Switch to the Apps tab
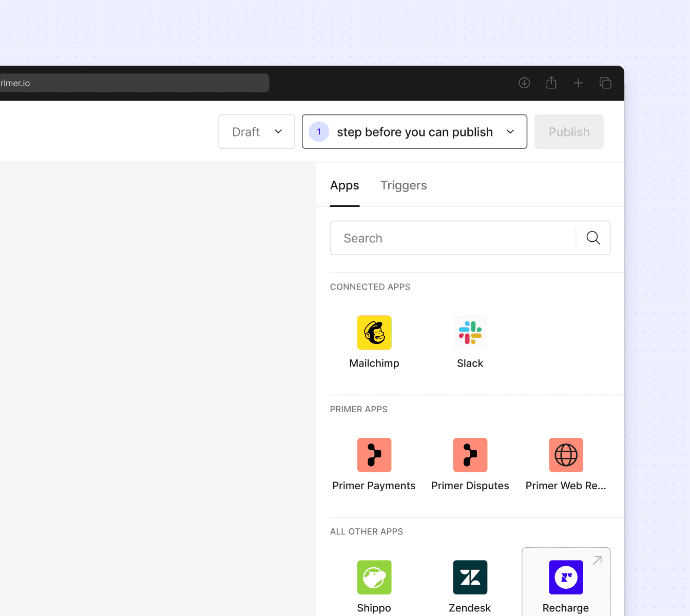This screenshot has width=690, height=616. pyautogui.click(x=344, y=185)
